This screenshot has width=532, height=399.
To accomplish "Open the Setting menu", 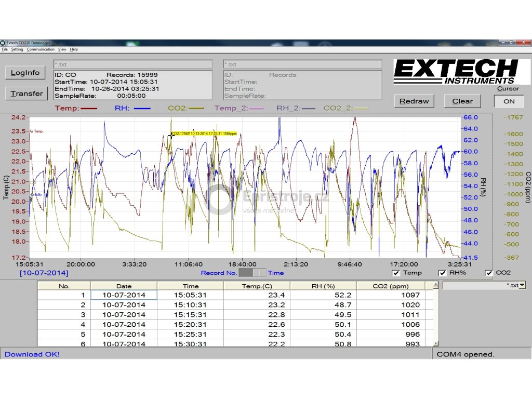I will click(17, 49).
